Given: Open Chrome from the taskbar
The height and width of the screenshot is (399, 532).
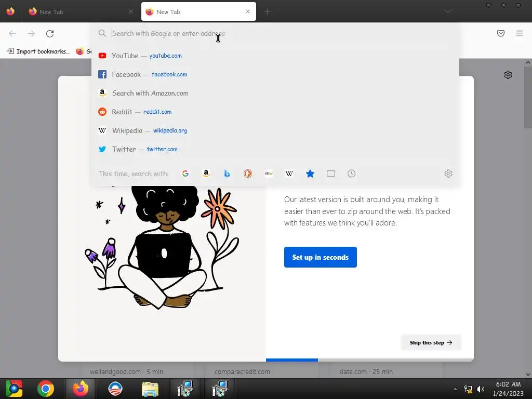Looking at the screenshot, I should click(x=46, y=389).
